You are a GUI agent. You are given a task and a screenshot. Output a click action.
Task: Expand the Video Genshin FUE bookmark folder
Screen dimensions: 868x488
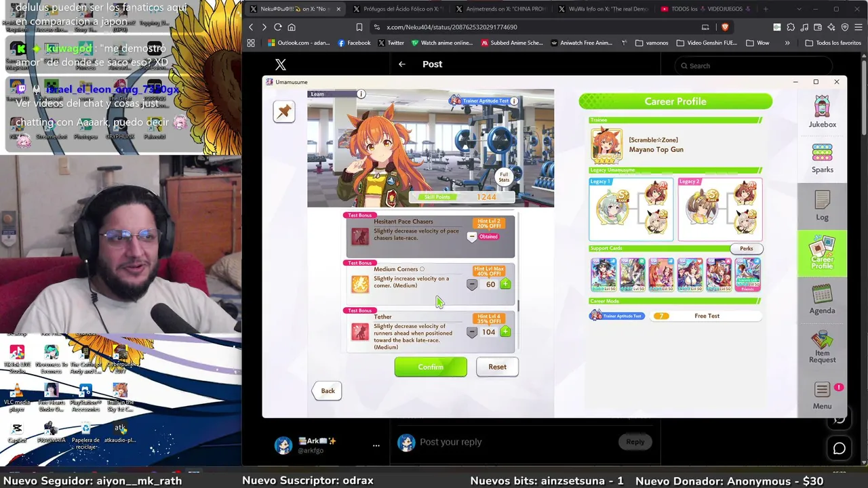tap(707, 43)
